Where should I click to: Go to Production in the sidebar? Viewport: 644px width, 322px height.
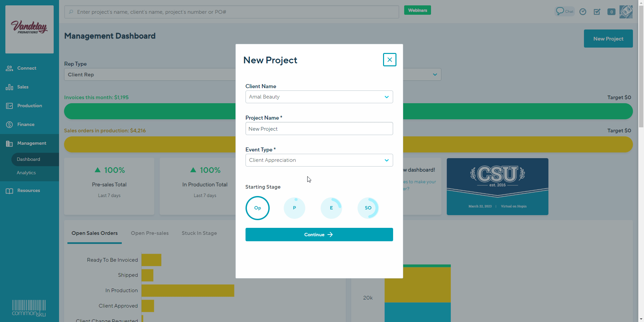pos(30,106)
